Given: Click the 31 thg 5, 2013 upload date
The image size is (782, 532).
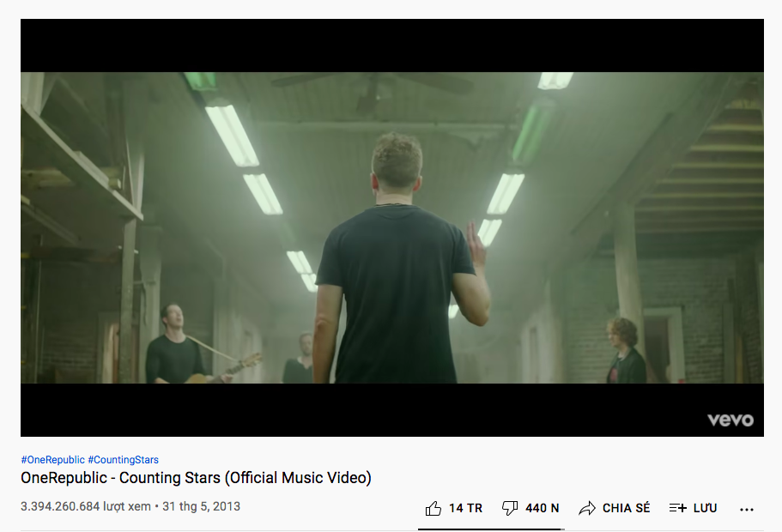Looking at the screenshot, I should [x=201, y=506].
